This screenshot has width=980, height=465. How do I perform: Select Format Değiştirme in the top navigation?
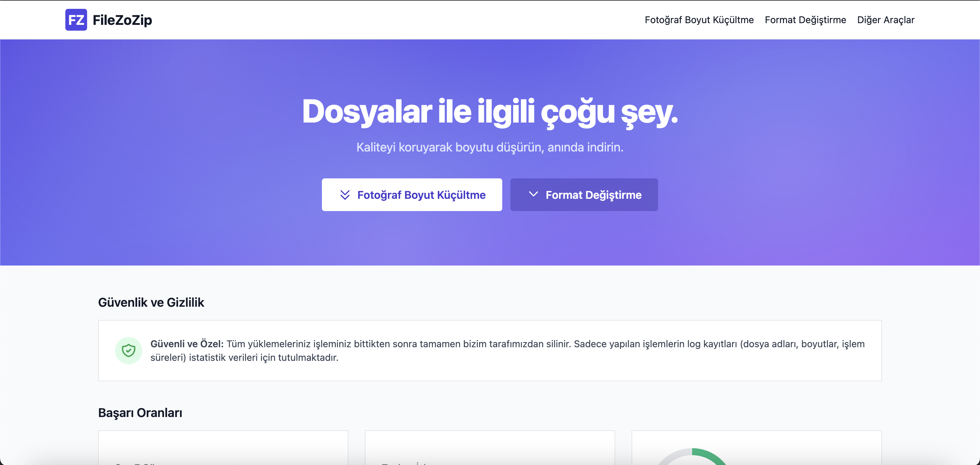point(805,20)
